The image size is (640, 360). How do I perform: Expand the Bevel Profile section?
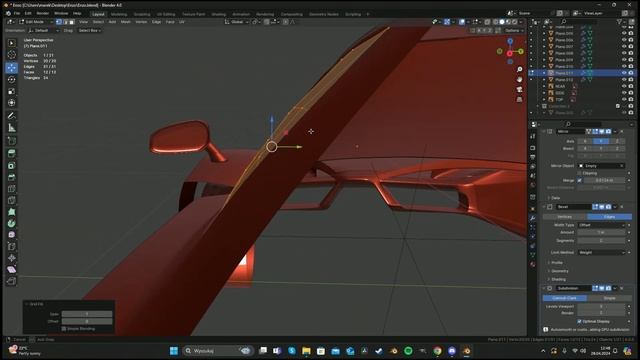pyautogui.click(x=557, y=262)
